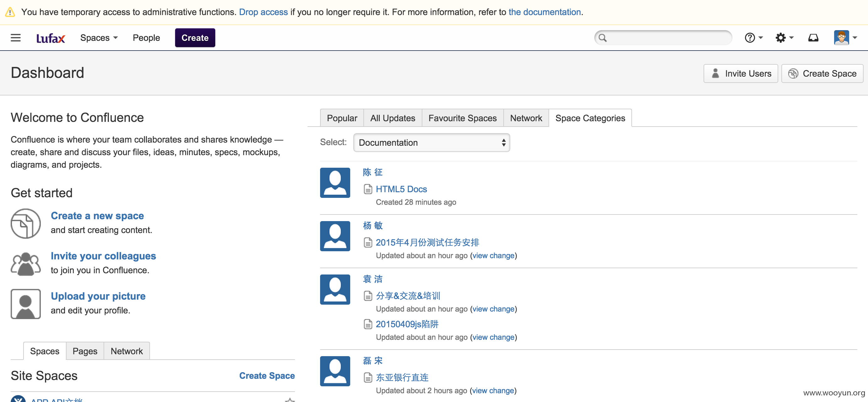This screenshot has height=402, width=868.
Task: Click Create Space link beside Site Spaces
Action: coord(267,376)
